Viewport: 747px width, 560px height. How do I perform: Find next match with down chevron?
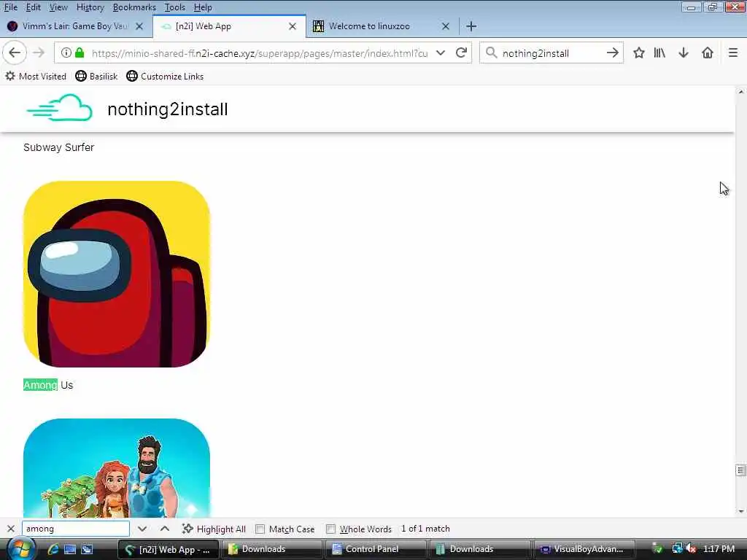(142, 529)
